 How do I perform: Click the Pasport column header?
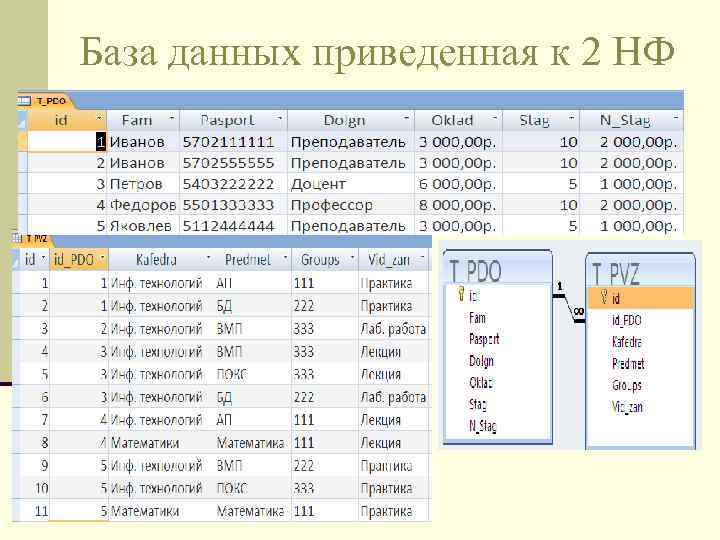[233, 120]
